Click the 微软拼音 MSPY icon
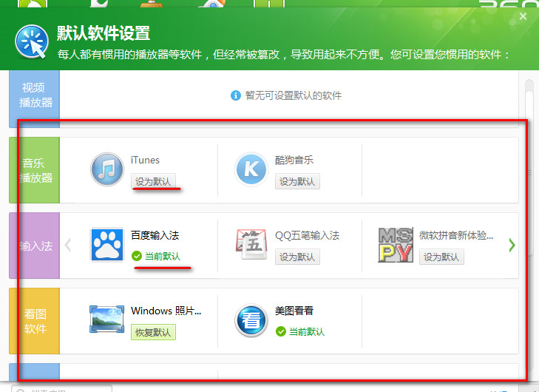This screenshot has height=392, width=539. [396, 245]
